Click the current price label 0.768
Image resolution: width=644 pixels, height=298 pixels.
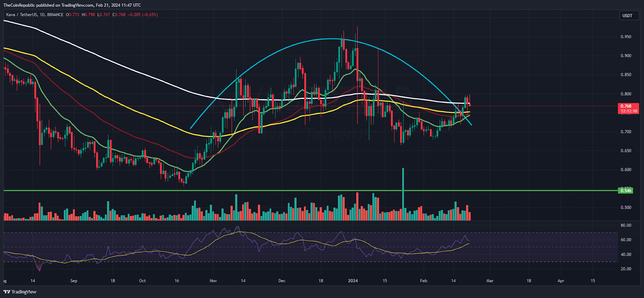[x=628, y=109]
